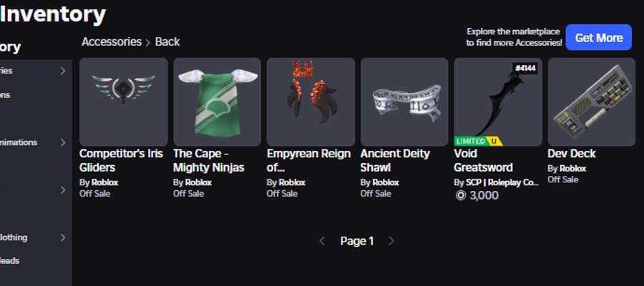
Task: Expand the top sidebar category chevron
Action: pyautogui.click(x=63, y=71)
